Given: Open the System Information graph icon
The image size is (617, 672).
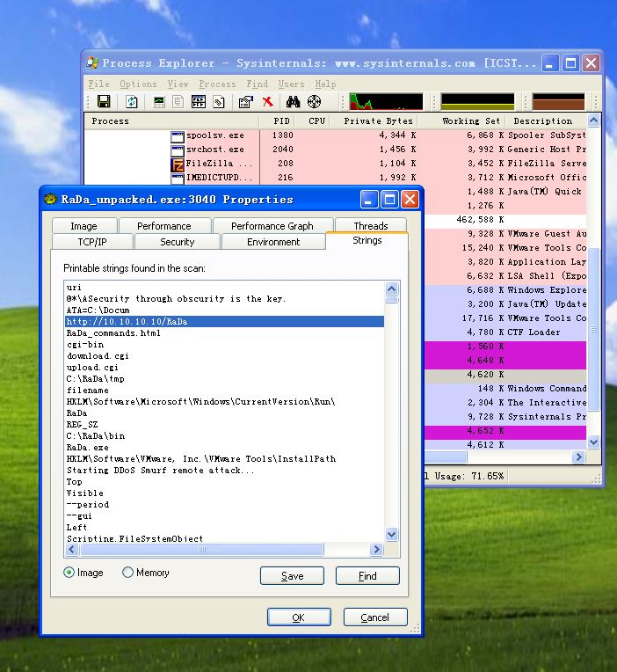Looking at the screenshot, I should click(159, 101).
